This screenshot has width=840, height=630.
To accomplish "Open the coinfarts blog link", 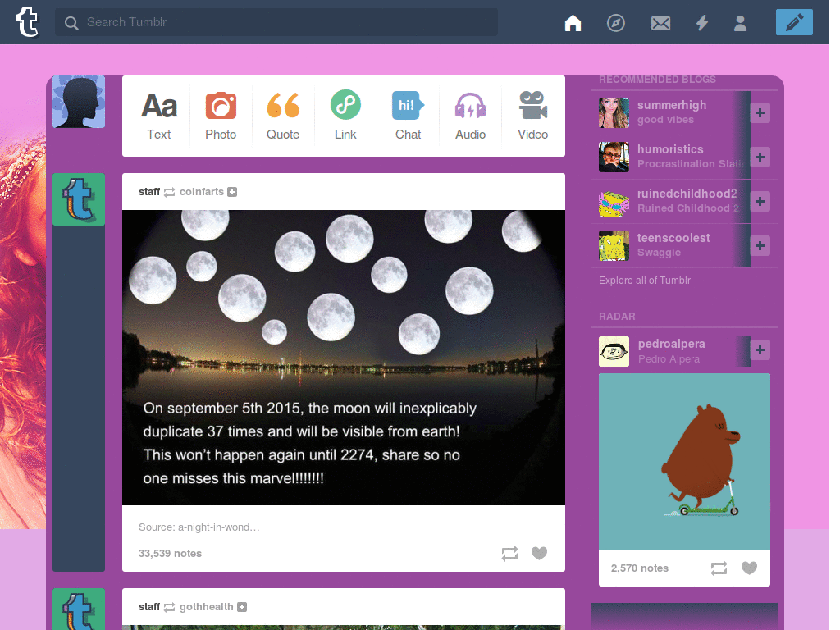I will [202, 192].
